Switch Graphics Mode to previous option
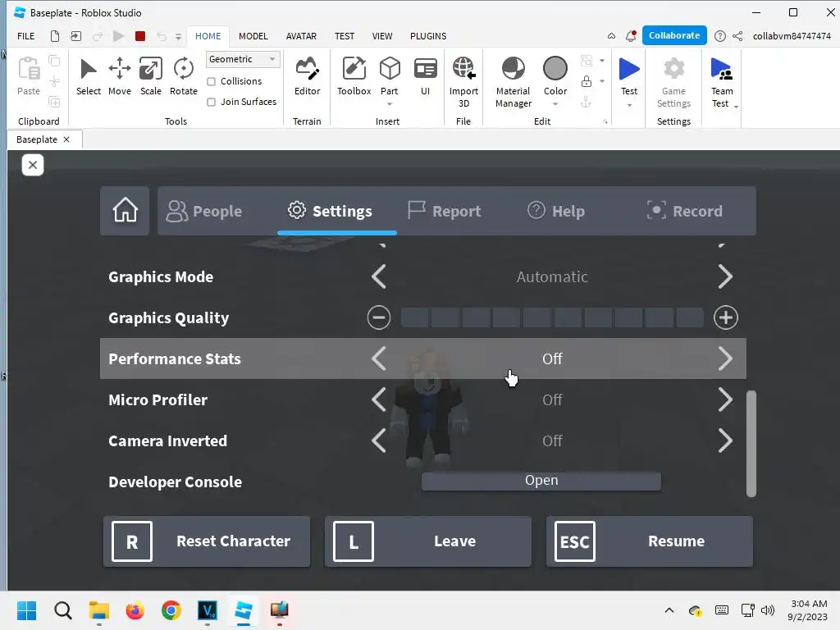840x630 pixels. coord(379,276)
